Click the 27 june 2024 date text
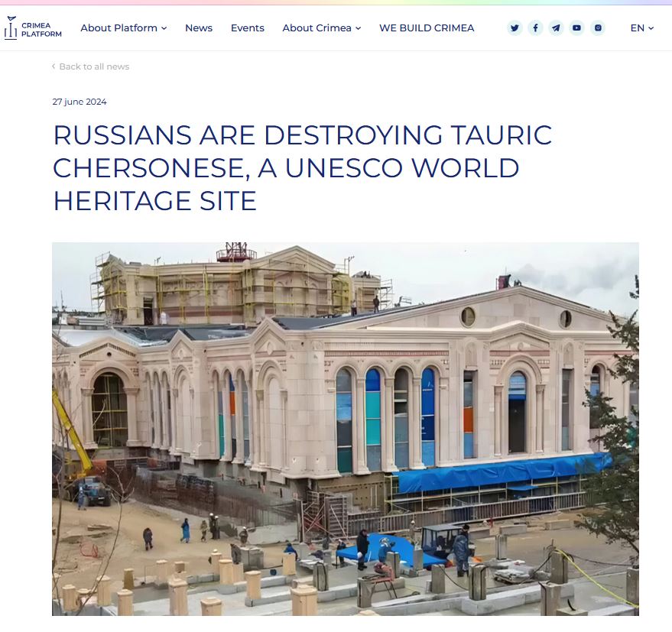 80,102
